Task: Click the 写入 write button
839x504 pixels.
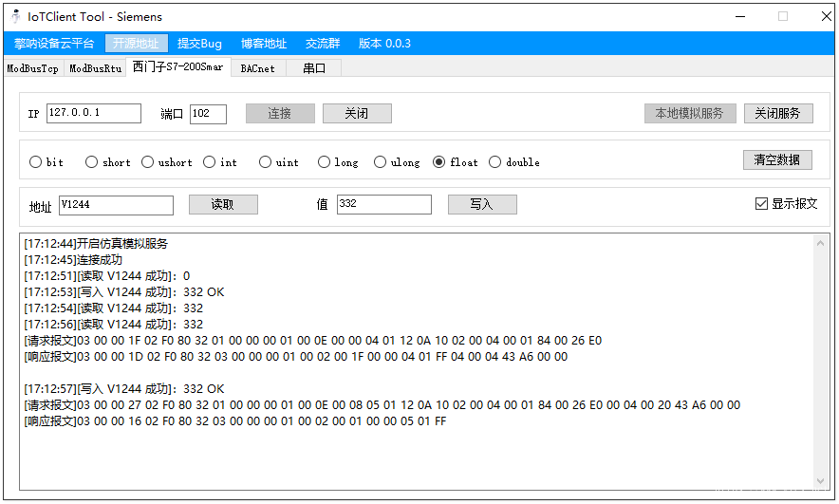Action: click(x=482, y=204)
